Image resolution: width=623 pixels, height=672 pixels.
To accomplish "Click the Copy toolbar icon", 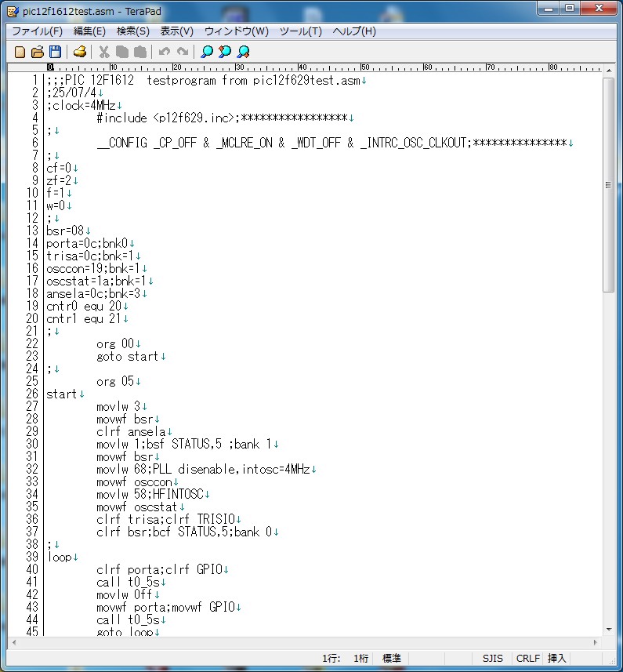I will pos(122,52).
